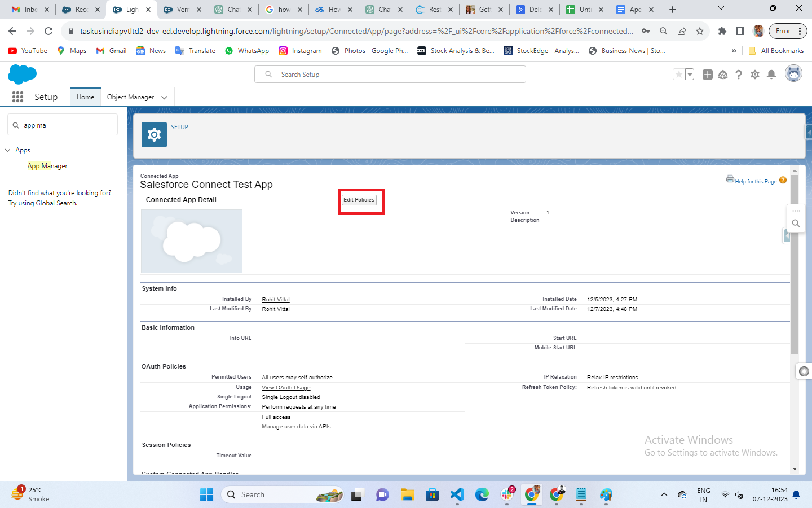Click the Share this page icon

click(682, 31)
